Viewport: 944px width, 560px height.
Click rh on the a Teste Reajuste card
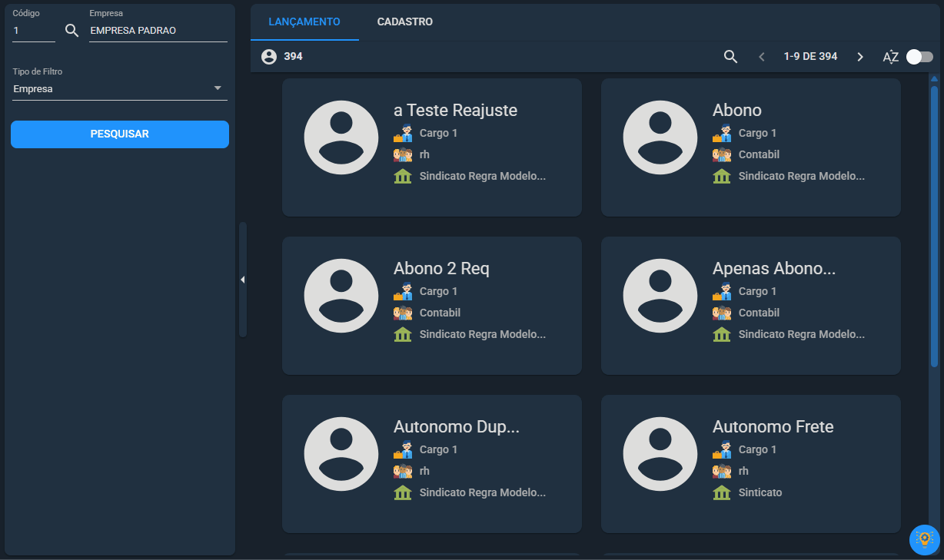[424, 154]
